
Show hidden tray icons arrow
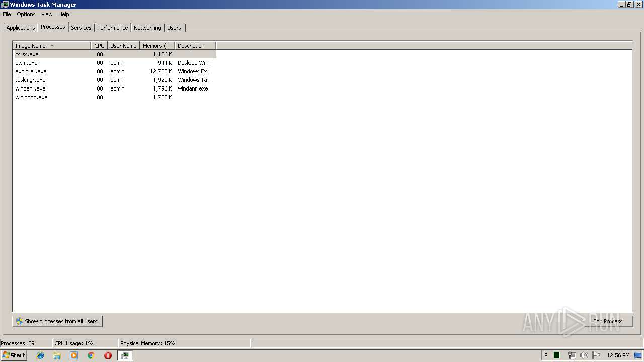pyautogui.click(x=546, y=355)
